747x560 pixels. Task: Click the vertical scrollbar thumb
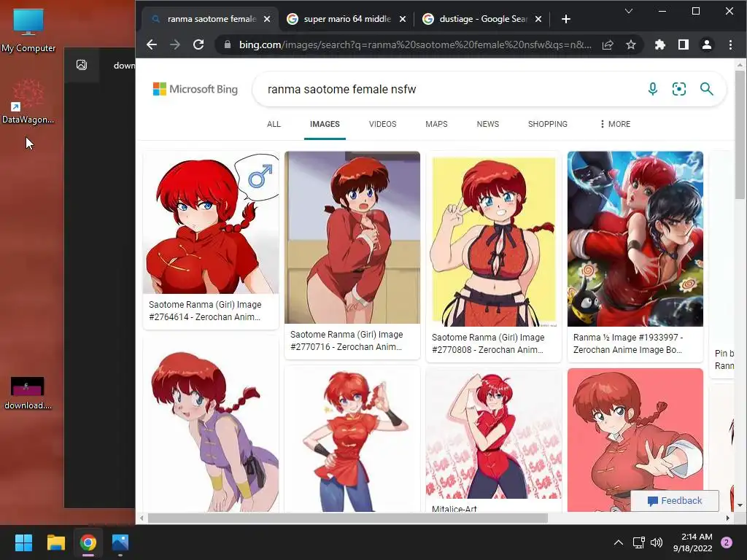point(740,135)
